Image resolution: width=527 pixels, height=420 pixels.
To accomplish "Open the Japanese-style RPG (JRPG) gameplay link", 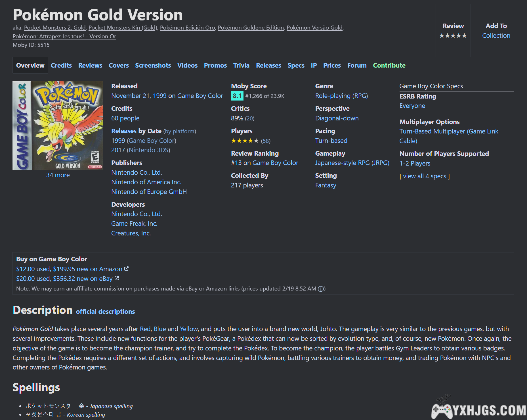I will [352, 163].
